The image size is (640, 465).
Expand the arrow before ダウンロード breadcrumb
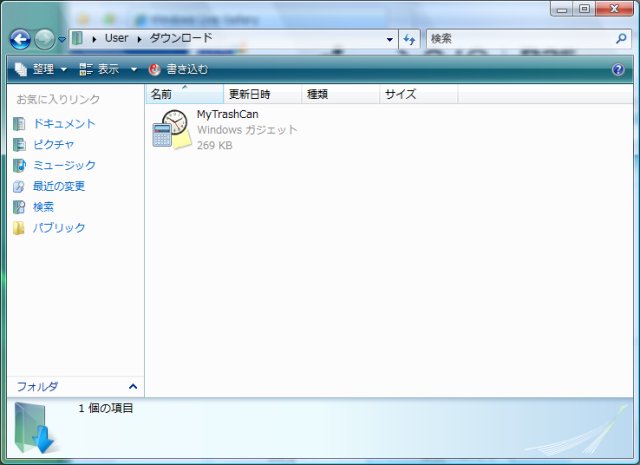tap(139, 39)
